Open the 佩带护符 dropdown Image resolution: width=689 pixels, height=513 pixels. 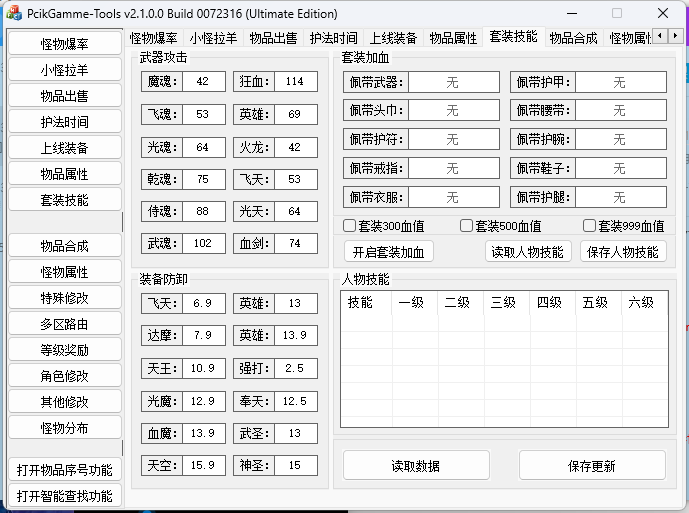453,139
